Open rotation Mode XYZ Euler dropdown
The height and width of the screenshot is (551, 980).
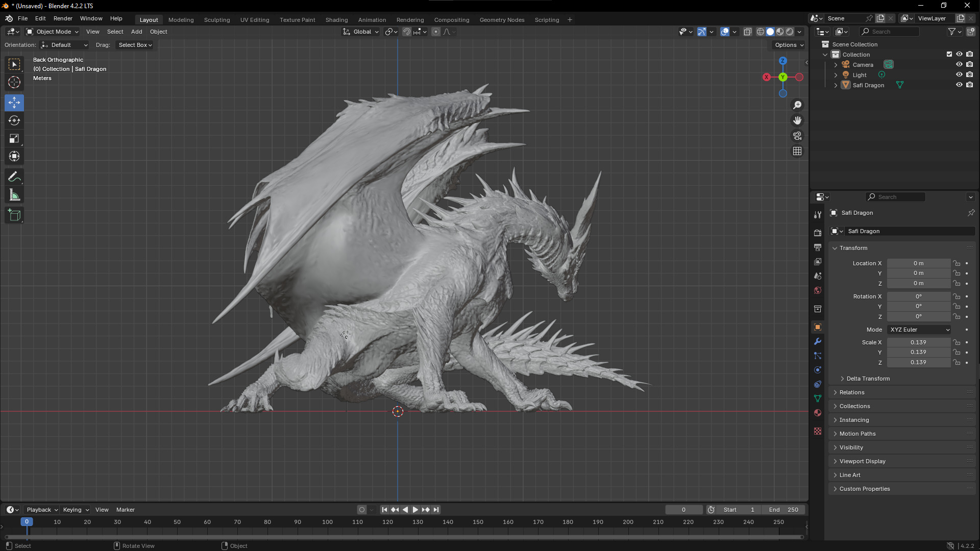click(919, 330)
